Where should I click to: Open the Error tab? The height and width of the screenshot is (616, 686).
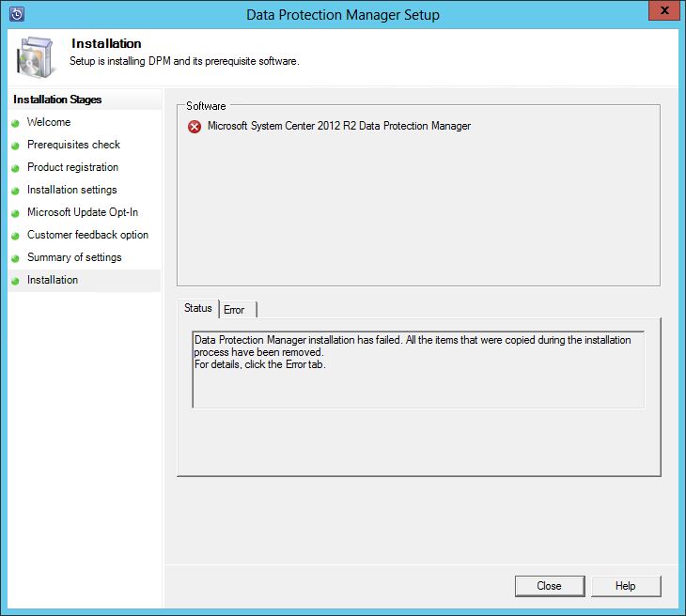pyautogui.click(x=238, y=310)
